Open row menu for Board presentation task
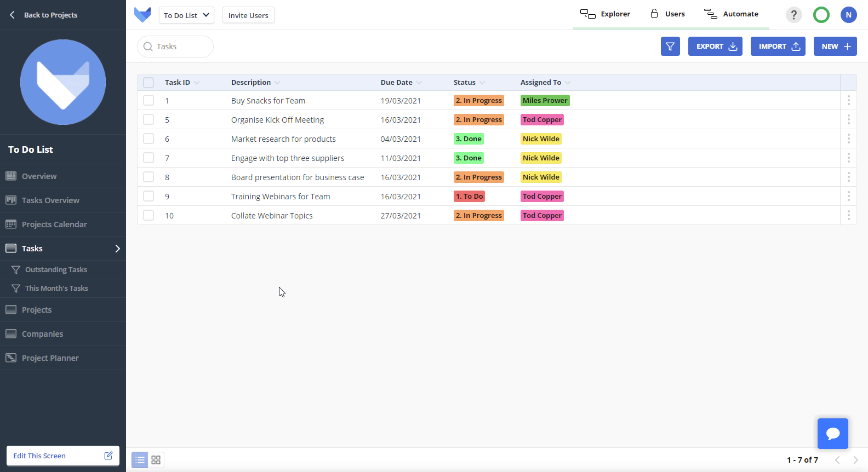The width and height of the screenshot is (868, 472). tap(848, 177)
